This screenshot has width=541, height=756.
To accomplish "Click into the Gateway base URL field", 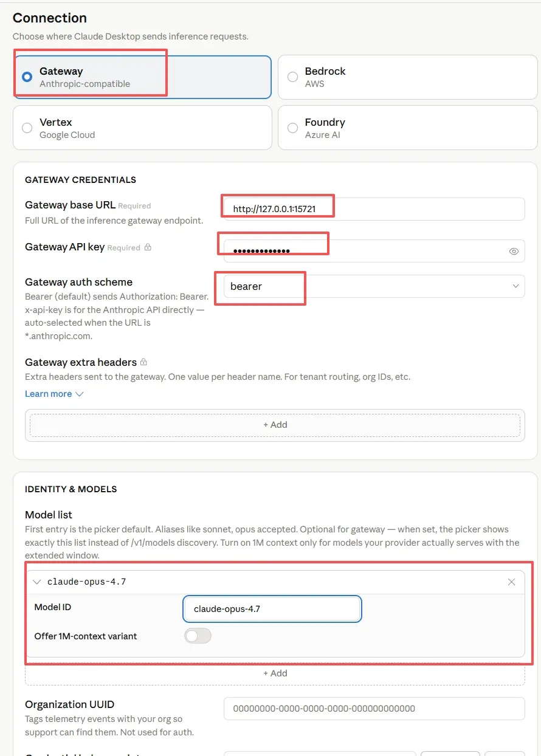I will (374, 209).
